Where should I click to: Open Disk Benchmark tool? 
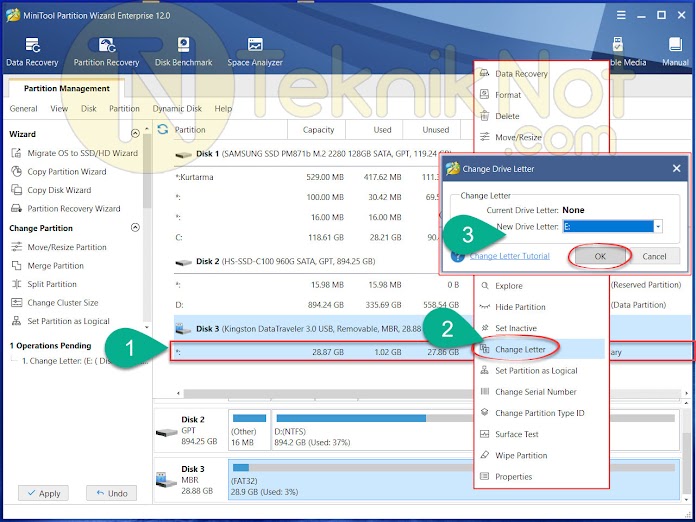pos(183,52)
